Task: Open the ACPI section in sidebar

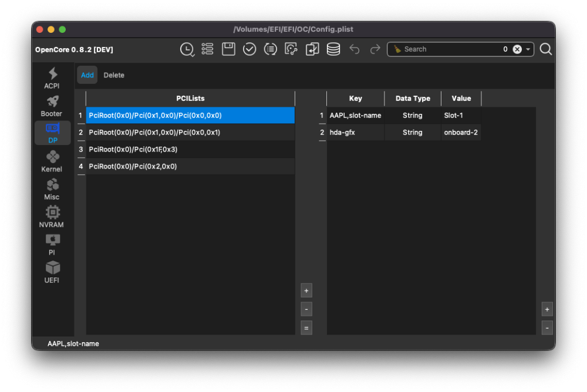Action: point(52,78)
